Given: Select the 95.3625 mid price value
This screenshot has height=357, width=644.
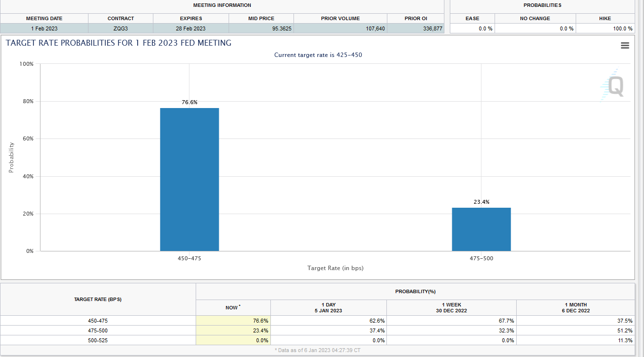Looking at the screenshot, I should point(282,28).
